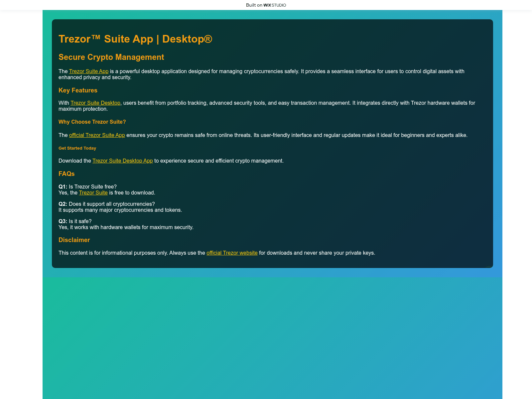The height and width of the screenshot is (399, 532).
Task: Open the Trezor Suite App link
Action: 88,71
